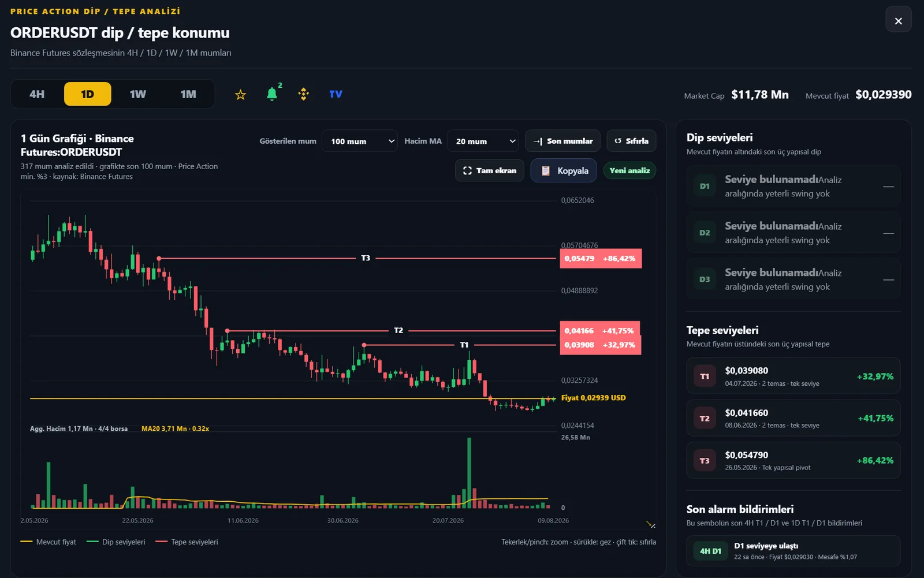This screenshot has width=924, height=578.
Task: Open the D1 seviyeye ulaştı alarm notification
Action: [x=793, y=551]
